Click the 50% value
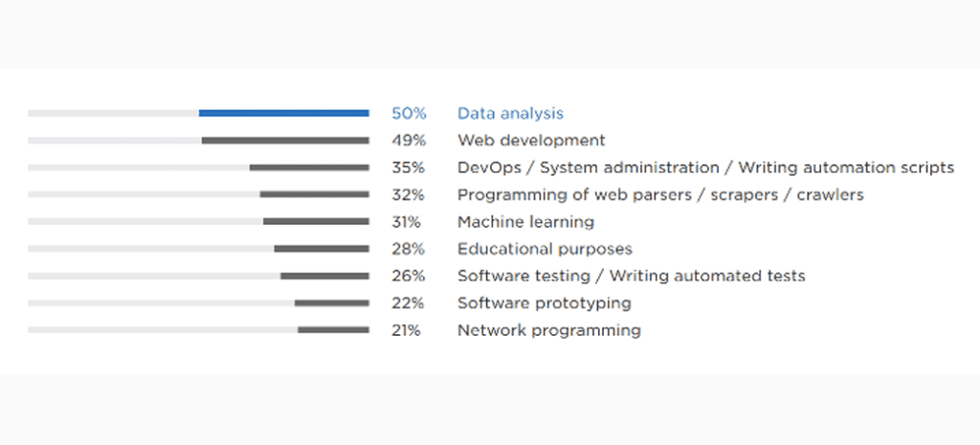 [x=409, y=113]
